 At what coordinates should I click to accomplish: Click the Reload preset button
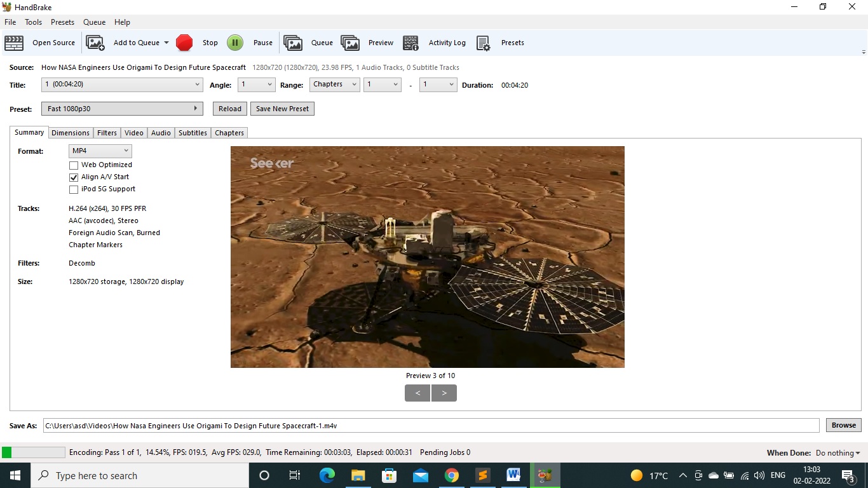(x=230, y=109)
